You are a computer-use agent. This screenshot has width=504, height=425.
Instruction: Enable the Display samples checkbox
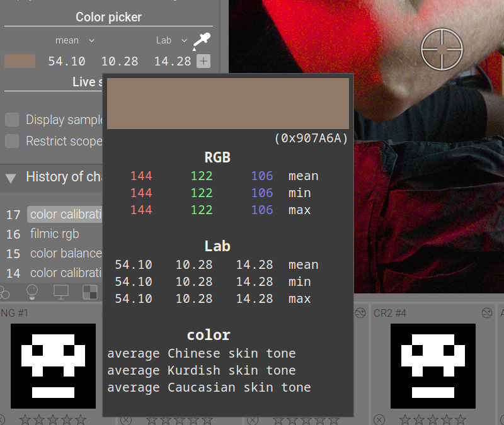[x=12, y=120]
